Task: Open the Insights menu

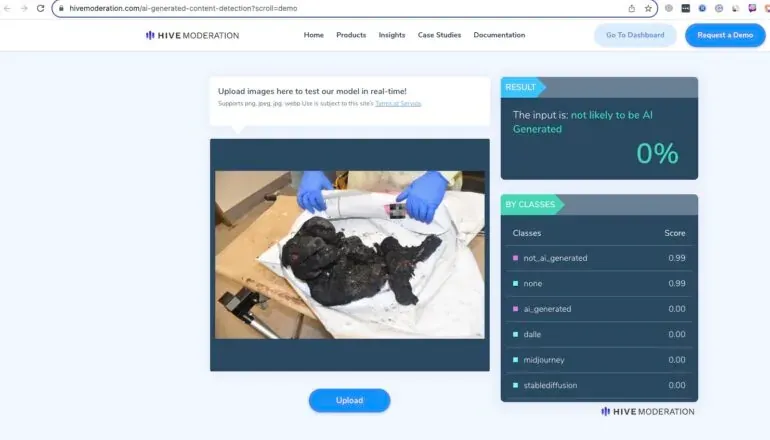Action: (392, 35)
